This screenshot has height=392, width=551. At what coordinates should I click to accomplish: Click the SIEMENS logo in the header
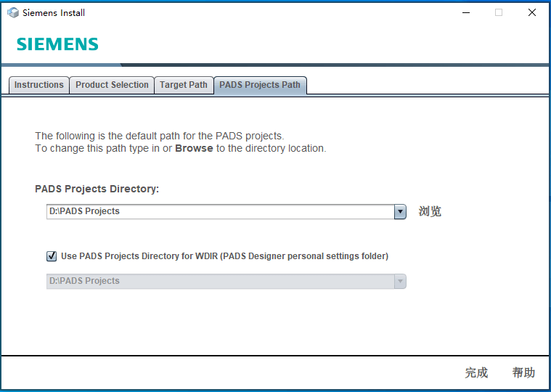point(57,44)
